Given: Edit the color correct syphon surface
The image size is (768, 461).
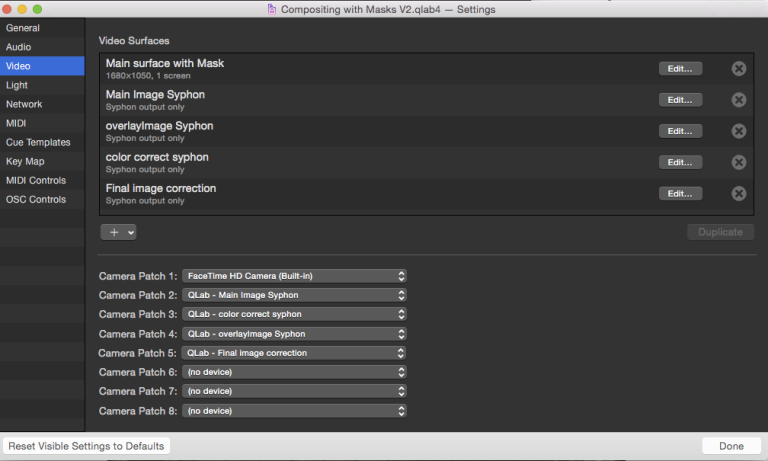Looking at the screenshot, I should pyautogui.click(x=680, y=162).
